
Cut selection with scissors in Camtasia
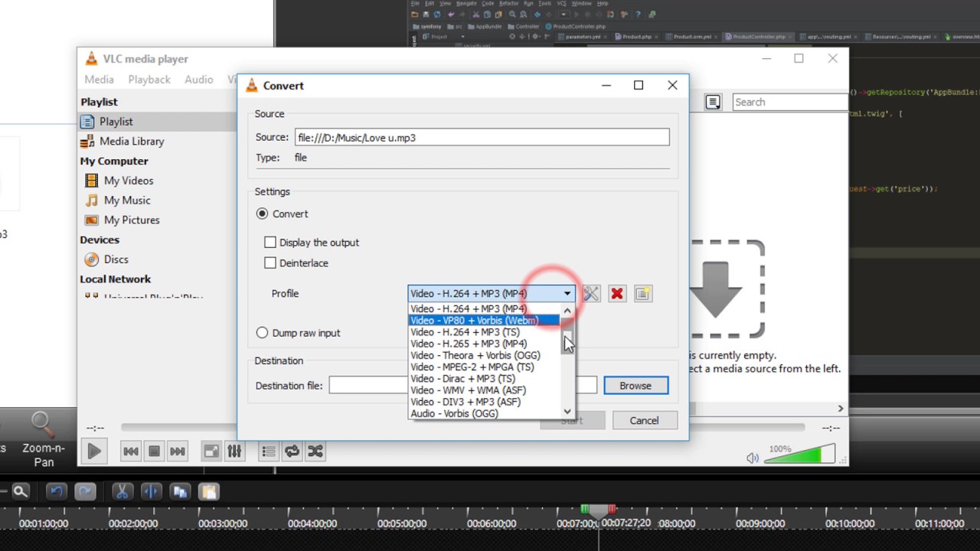[121, 492]
